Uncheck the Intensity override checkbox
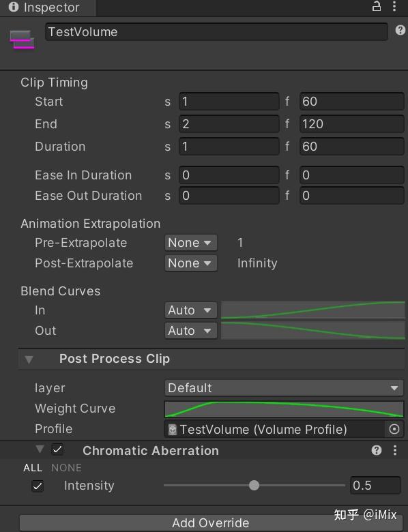This screenshot has width=408, height=532. 38,486
